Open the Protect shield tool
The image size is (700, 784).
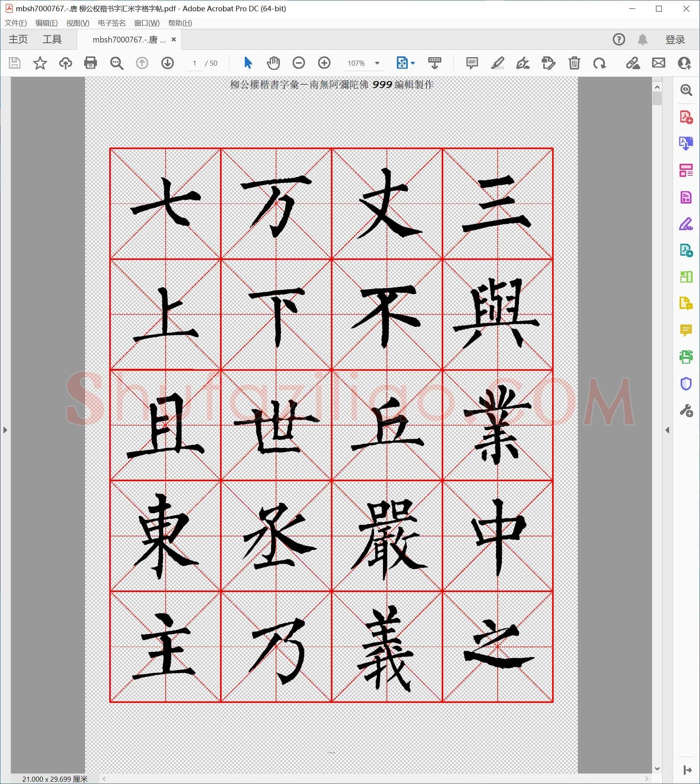pyautogui.click(x=686, y=384)
